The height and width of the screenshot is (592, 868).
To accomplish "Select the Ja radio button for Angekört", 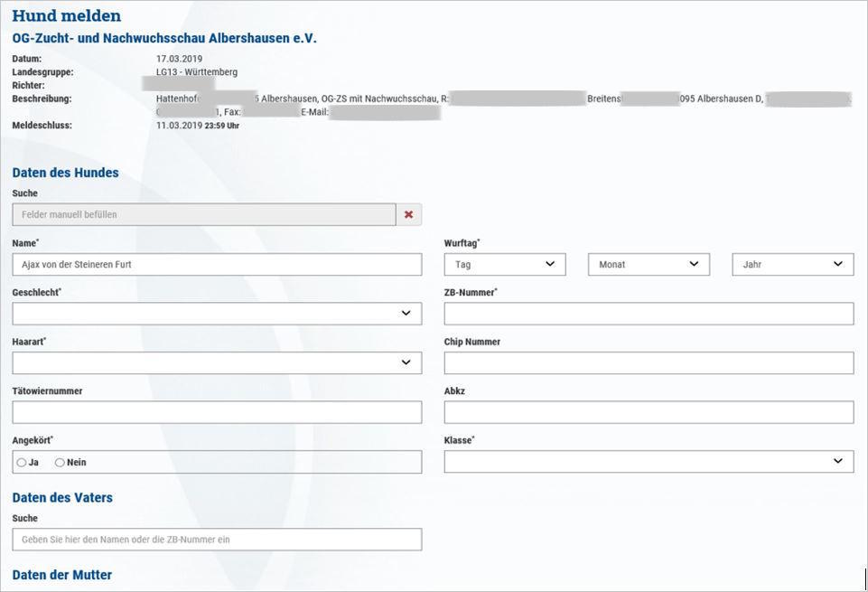I will pyautogui.click(x=22, y=463).
